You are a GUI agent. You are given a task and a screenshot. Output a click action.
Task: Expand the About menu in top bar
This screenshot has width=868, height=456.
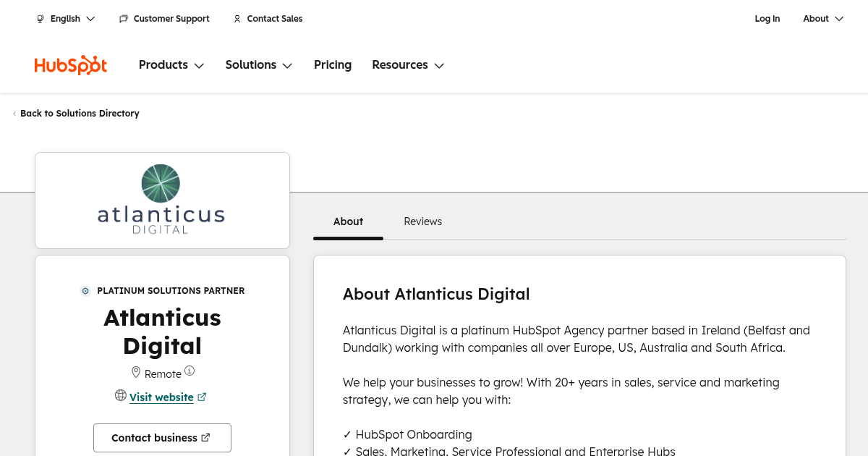pos(823,19)
